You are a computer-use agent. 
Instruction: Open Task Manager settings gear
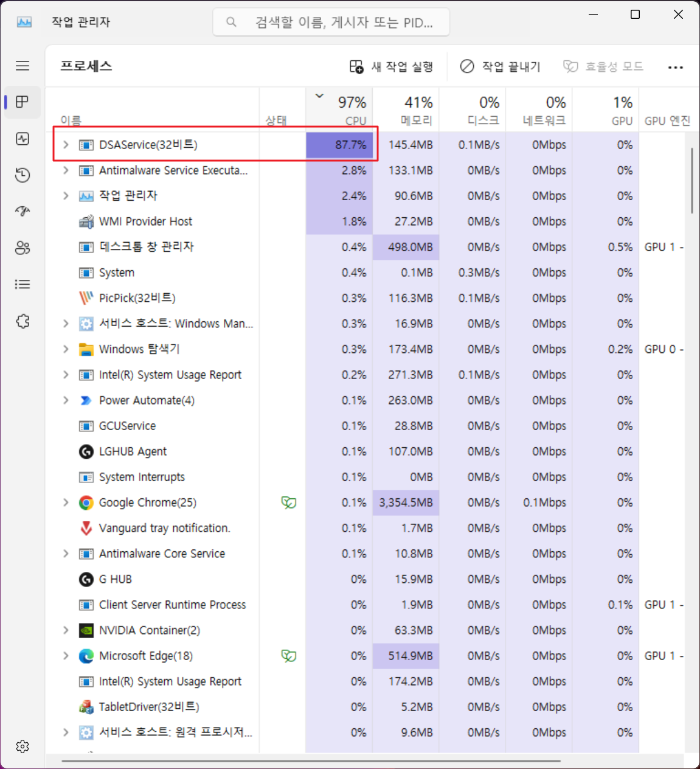23,746
